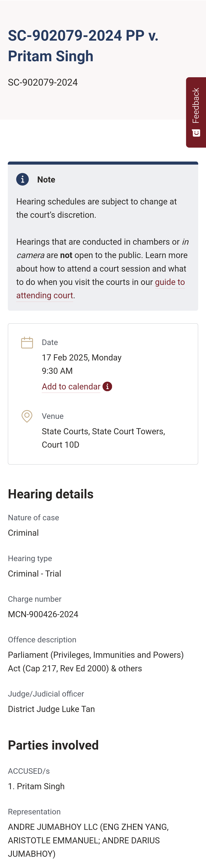
Task: Click the Hearing details heading
Action: coord(51,494)
